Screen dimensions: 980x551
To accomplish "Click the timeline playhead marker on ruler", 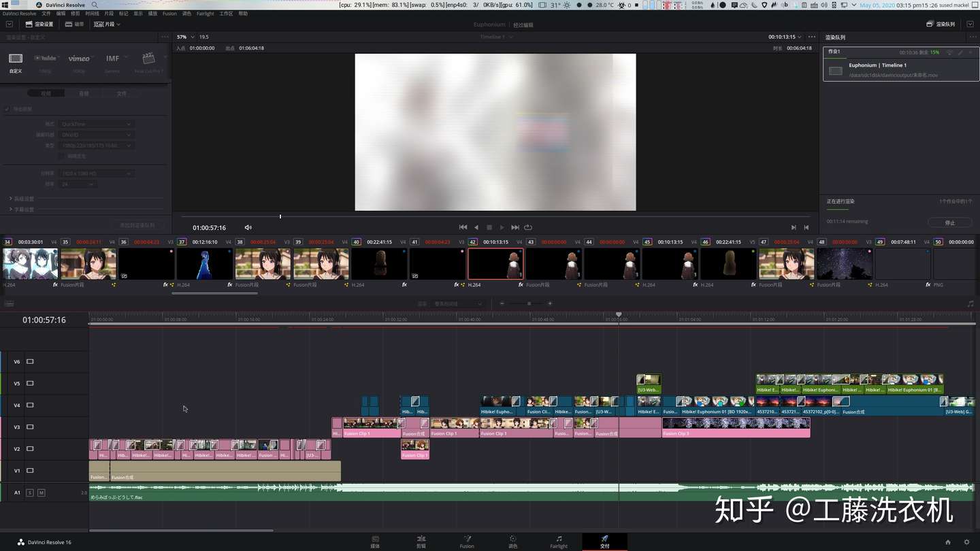I will coord(619,315).
